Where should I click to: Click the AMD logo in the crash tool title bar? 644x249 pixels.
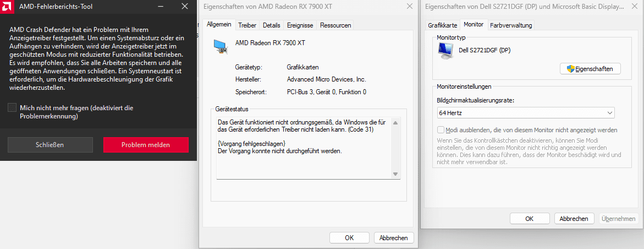tap(7, 6)
